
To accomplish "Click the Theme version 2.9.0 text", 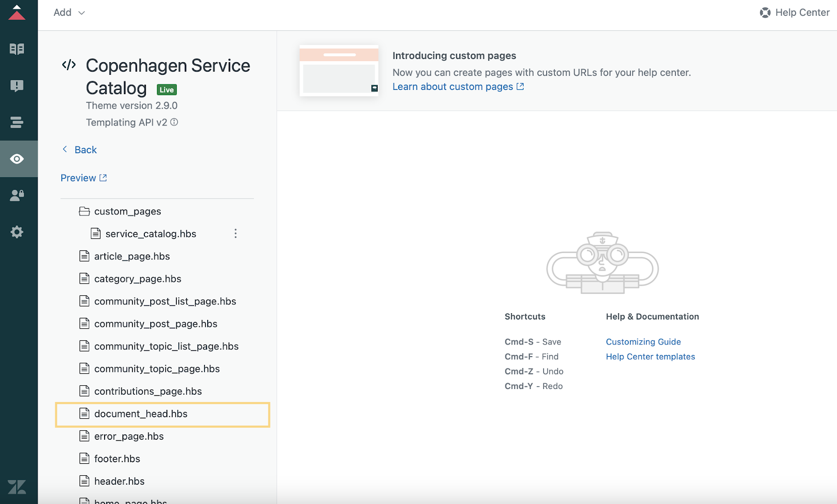I will coord(132,105).
